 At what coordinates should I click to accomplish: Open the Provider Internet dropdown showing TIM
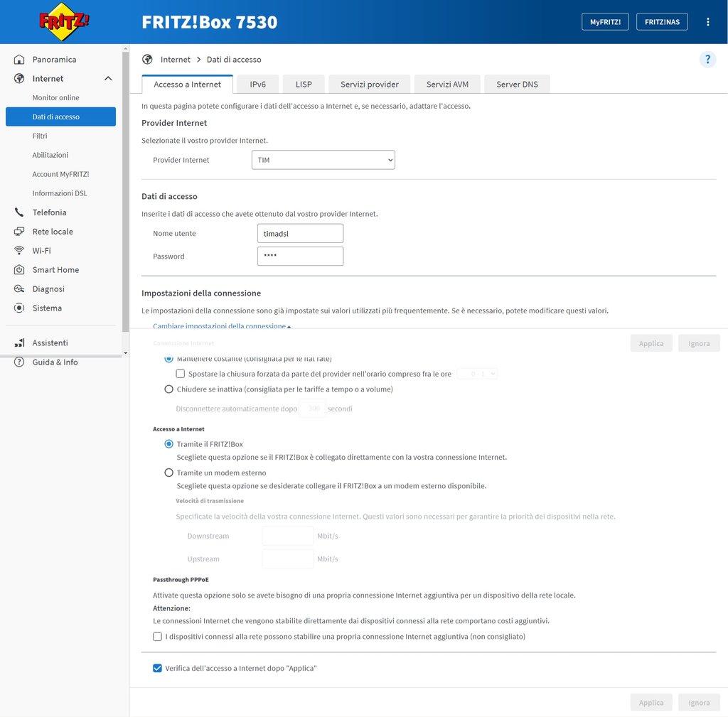323,160
